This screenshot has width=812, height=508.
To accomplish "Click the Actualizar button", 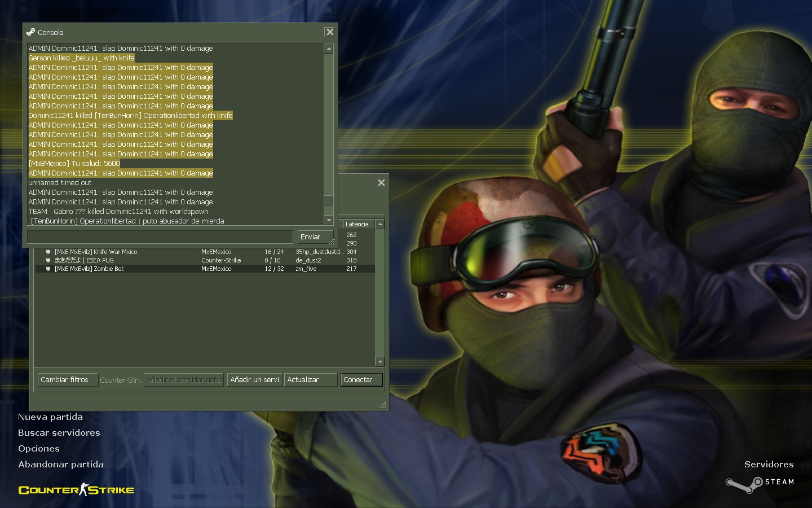I will point(311,380).
